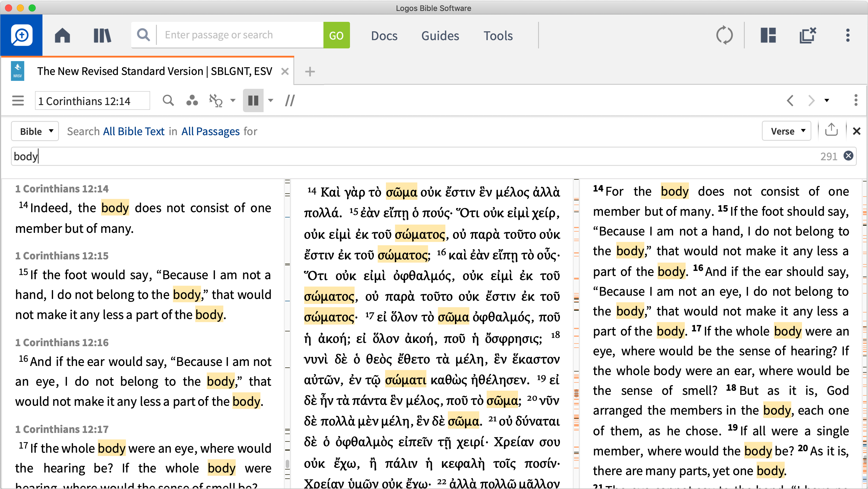Click highlighted σώματι in Greek verse 18
Viewport: 868px width, 489px height.
tap(406, 380)
